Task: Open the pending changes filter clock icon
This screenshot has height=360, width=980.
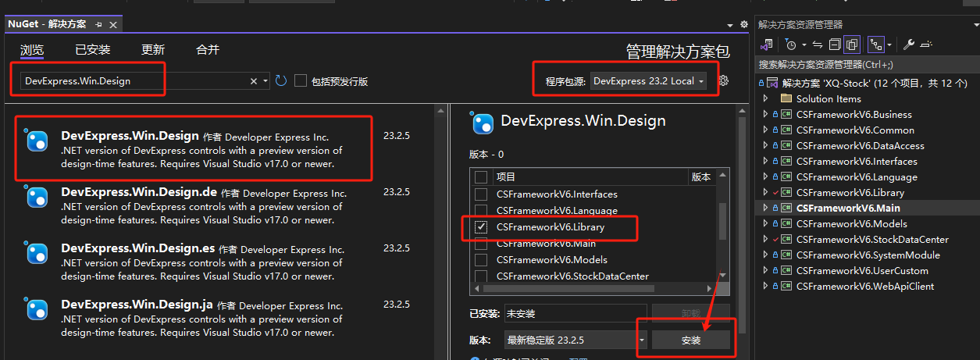Action: [x=790, y=45]
